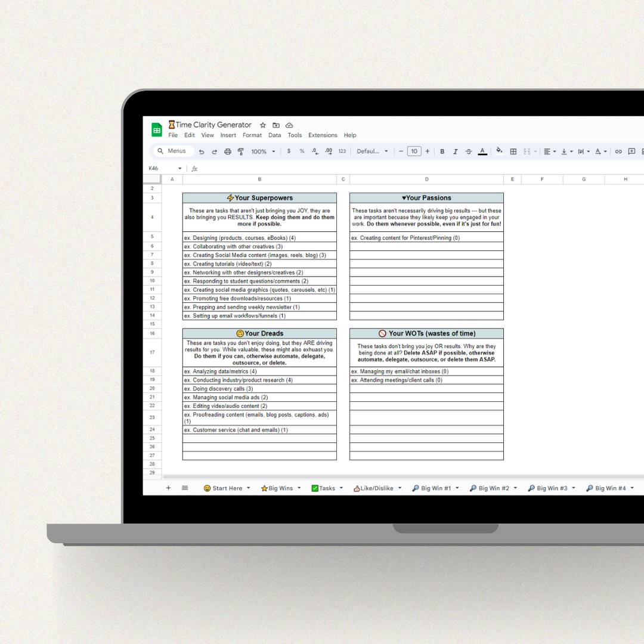
Task: Select the paint format roller tool
Action: click(241, 151)
